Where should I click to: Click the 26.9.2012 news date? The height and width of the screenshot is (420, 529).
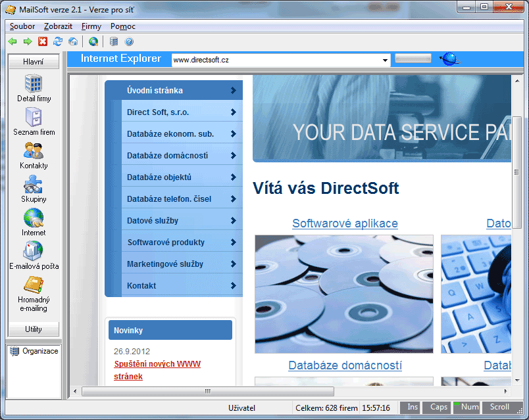point(132,351)
